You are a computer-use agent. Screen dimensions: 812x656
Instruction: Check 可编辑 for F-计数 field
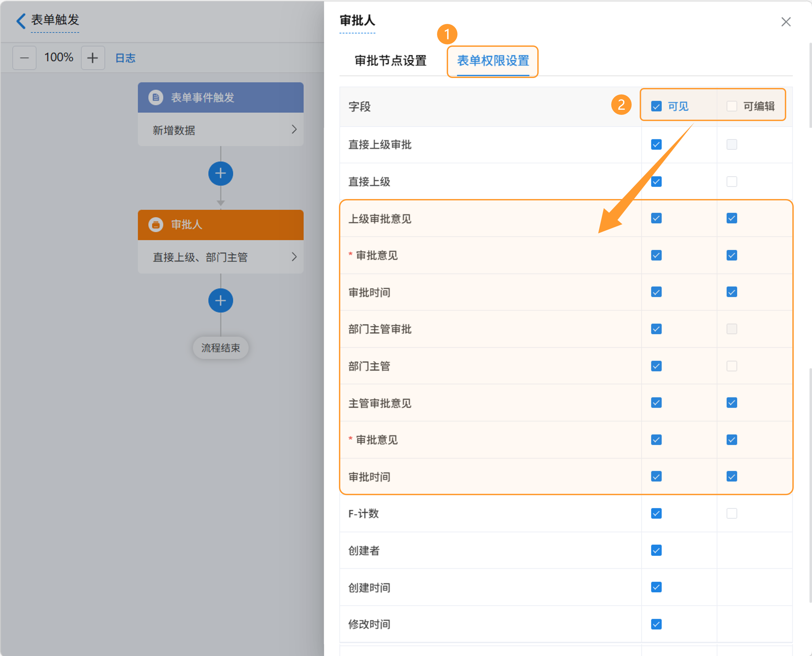(732, 513)
